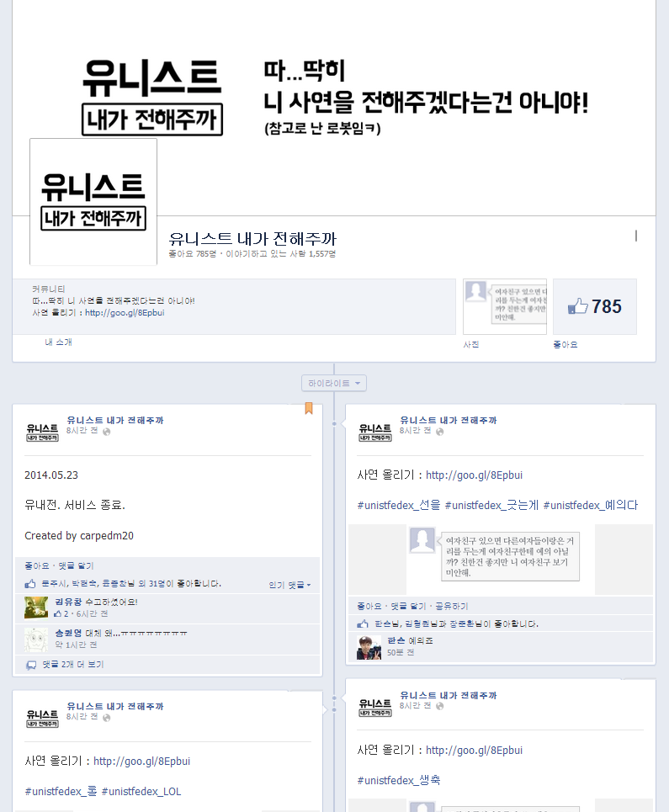Click goo.gl/8Epbui link in the page info box
This screenshot has height=812, width=669.
[x=125, y=313]
